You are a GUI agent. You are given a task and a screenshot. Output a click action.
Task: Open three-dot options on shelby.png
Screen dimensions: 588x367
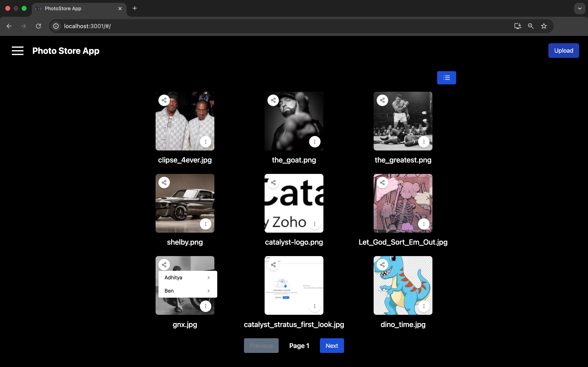click(206, 224)
